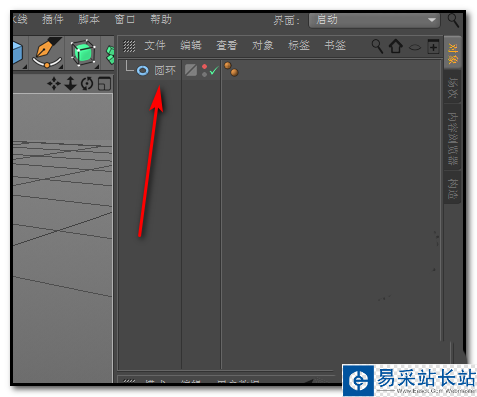Click the viewport move camera icon
This screenshot has height=397, width=477.
[54, 83]
